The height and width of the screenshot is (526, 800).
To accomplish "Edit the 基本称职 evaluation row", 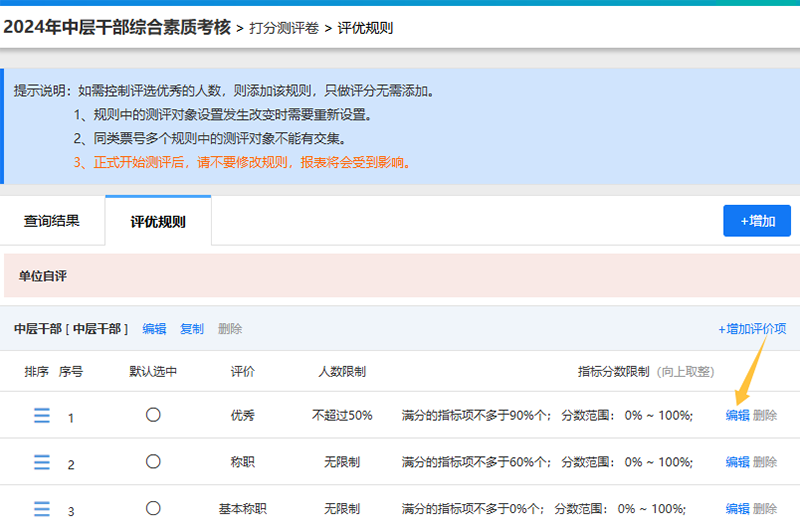I will (738, 508).
